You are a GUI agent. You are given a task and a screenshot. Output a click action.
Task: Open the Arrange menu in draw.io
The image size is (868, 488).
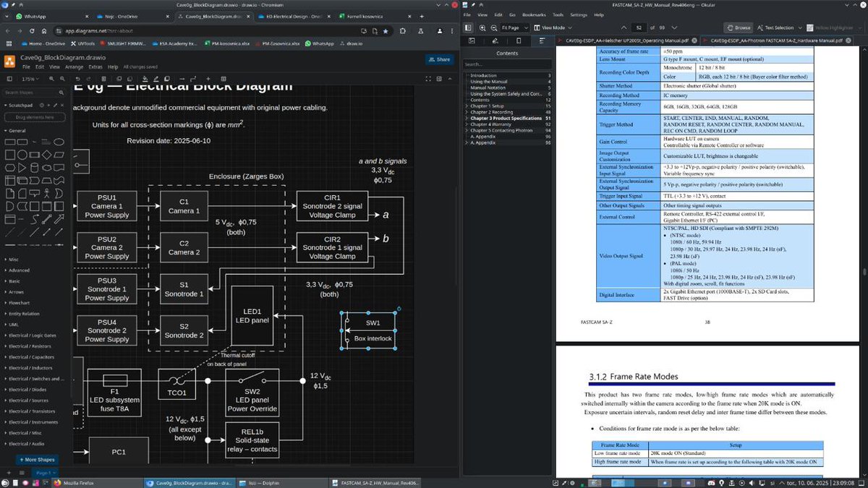(x=73, y=67)
